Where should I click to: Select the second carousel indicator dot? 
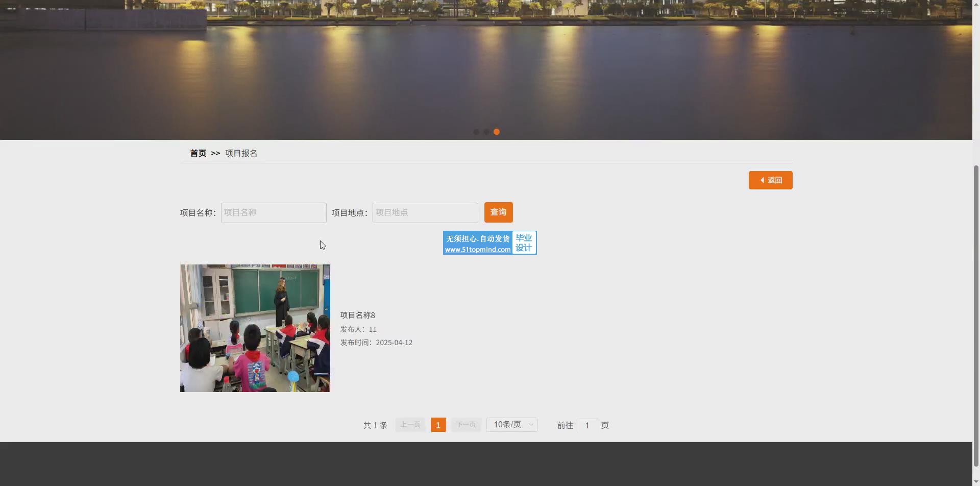point(486,132)
